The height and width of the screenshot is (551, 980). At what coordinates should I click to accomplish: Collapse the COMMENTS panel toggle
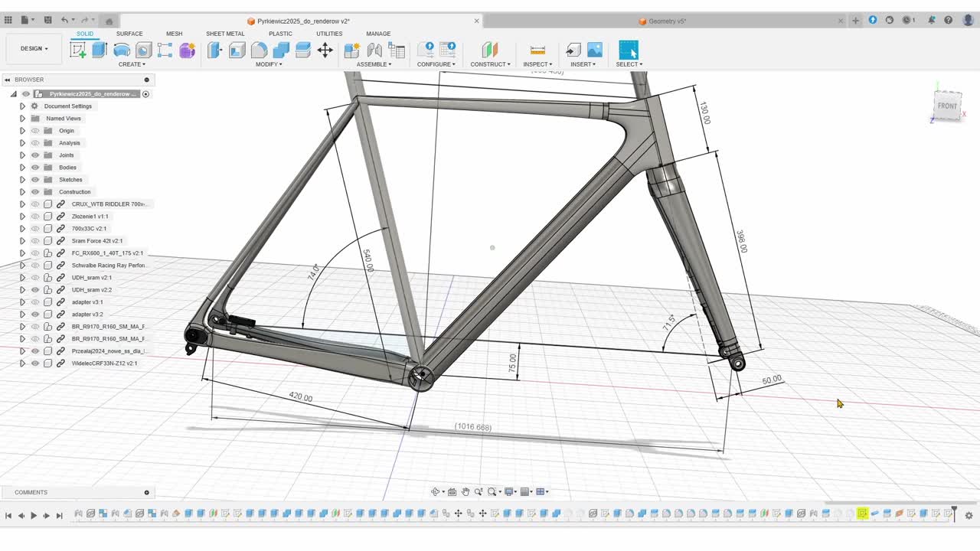pyautogui.click(x=146, y=492)
